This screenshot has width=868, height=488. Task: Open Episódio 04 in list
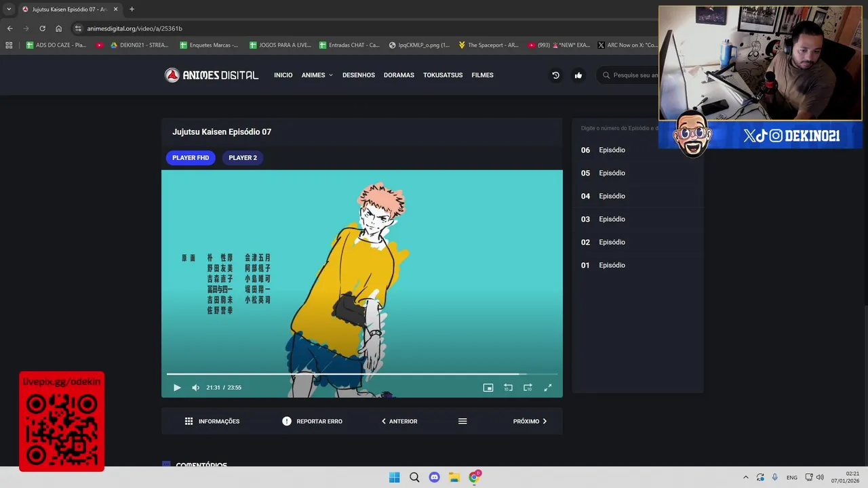click(x=637, y=196)
